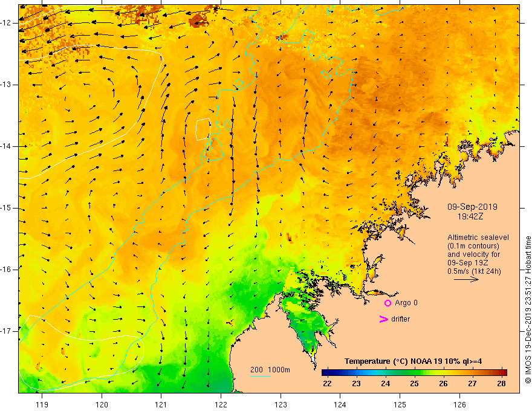Click the '22' value on temperature scale
532x411 pixels.
pos(327,384)
